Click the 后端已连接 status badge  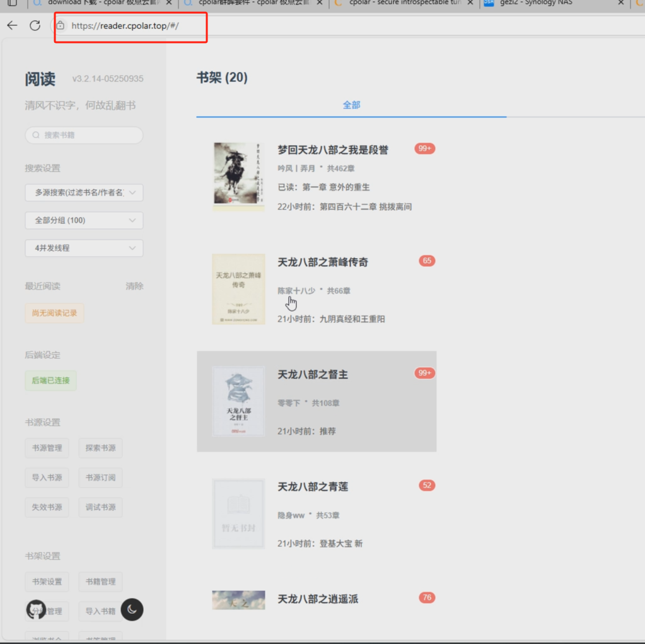pyautogui.click(x=50, y=381)
